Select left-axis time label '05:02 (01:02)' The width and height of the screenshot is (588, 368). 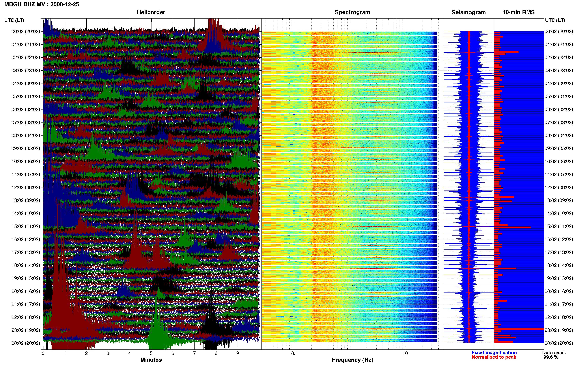coord(26,96)
